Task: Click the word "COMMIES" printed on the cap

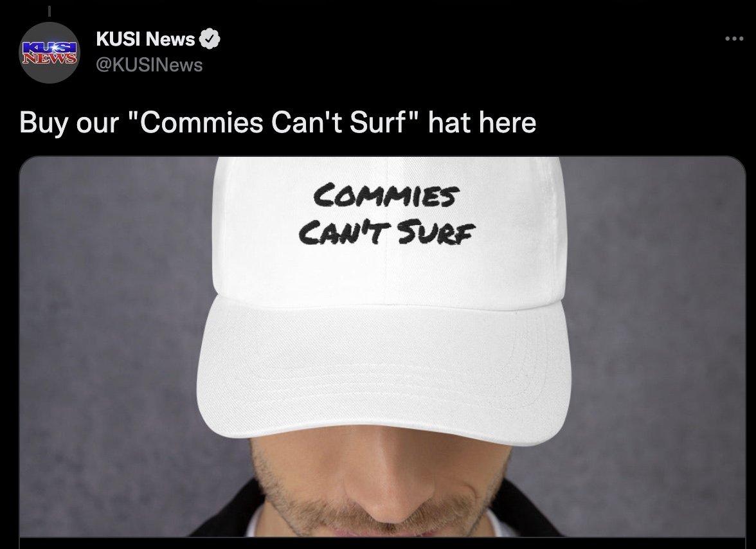Action: 386,195
